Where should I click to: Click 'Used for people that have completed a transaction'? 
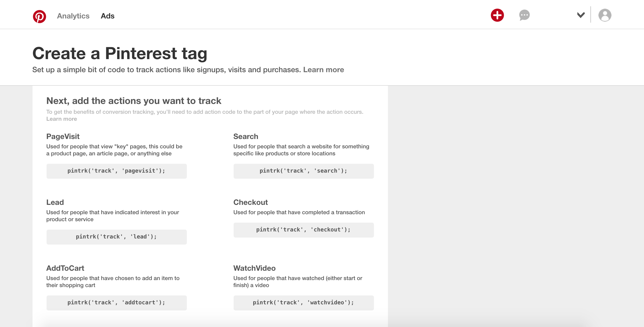pos(299,212)
